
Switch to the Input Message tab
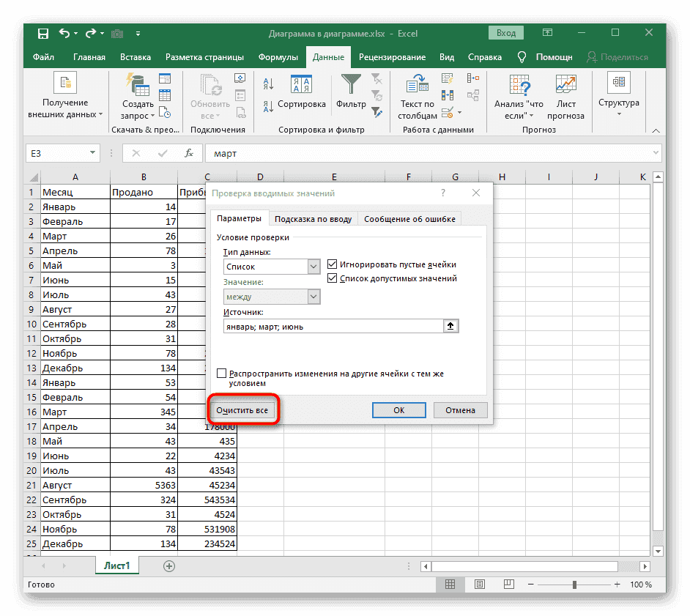pos(313,219)
